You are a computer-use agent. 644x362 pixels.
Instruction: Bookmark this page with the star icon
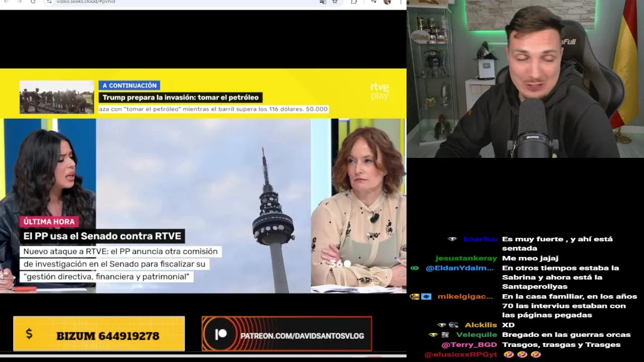click(335, 2)
